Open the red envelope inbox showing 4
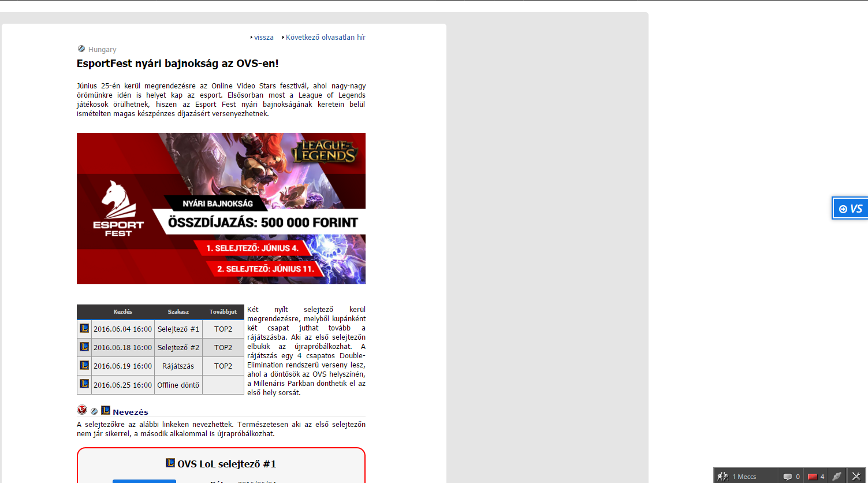The height and width of the screenshot is (483, 868). pos(816,476)
